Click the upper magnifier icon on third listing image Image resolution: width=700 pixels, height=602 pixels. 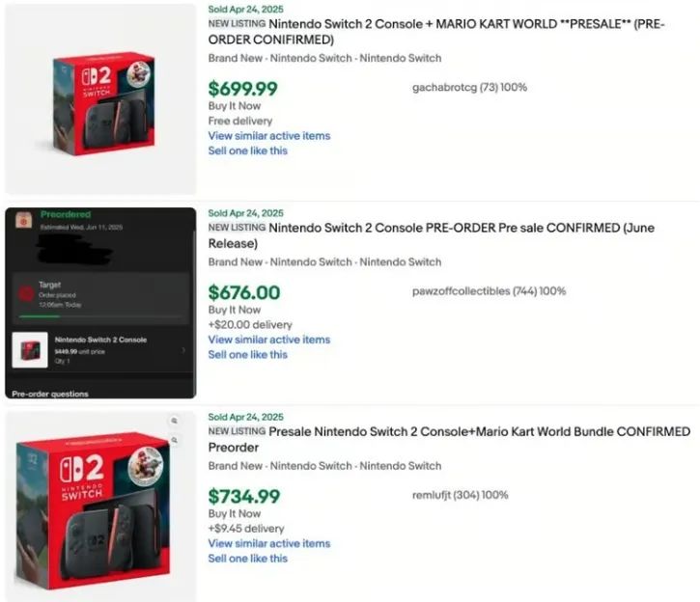174,422
